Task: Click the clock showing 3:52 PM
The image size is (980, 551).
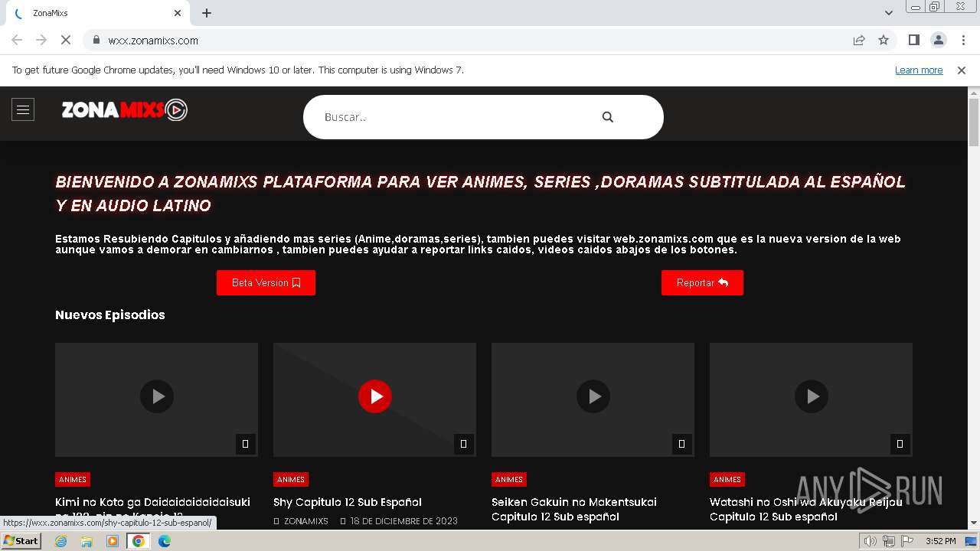Action: point(940,541)
